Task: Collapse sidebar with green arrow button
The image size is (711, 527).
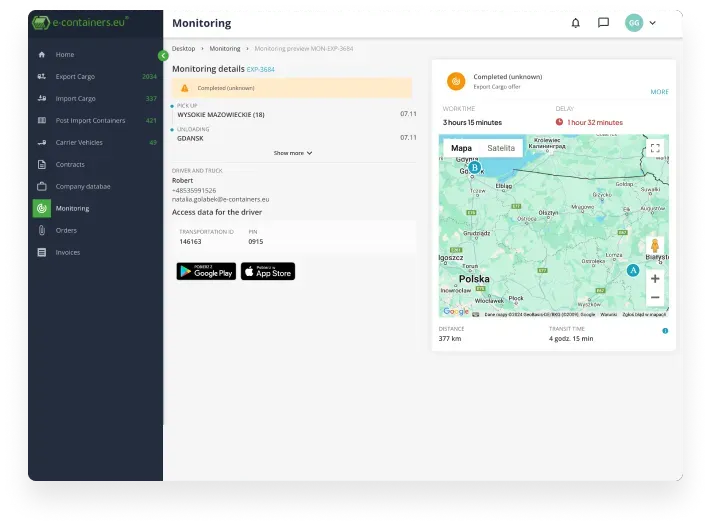Action: [163, 55]
